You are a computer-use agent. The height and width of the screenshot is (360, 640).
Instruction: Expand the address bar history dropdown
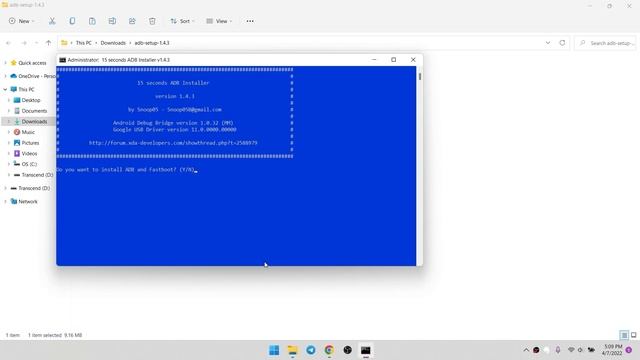548,43
